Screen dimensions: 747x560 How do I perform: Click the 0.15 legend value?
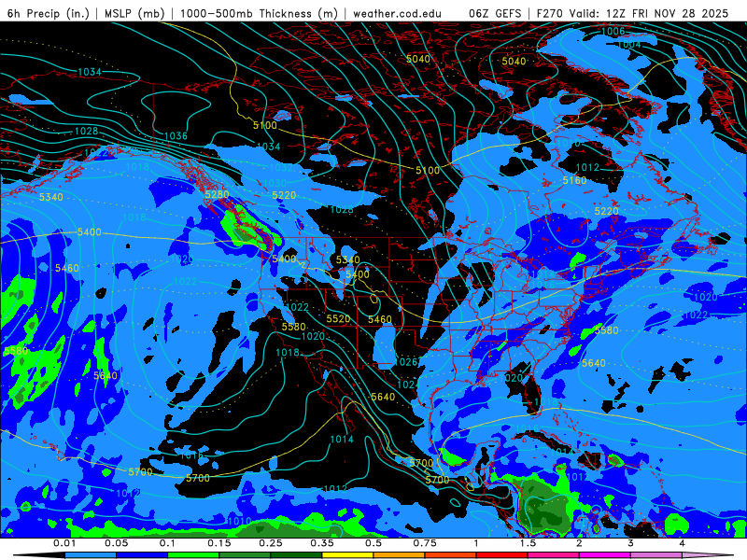219,543
